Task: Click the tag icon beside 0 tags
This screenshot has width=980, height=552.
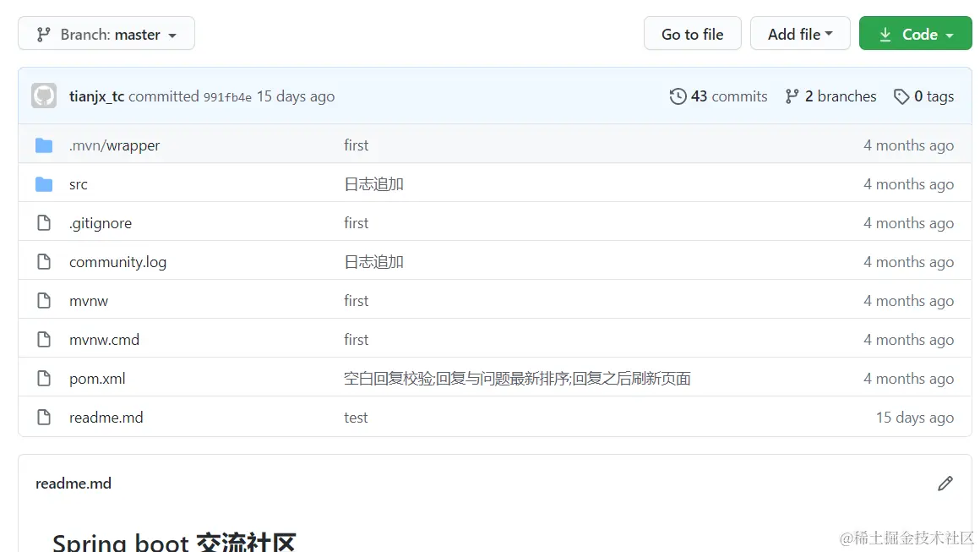Action: click(901, 96)
